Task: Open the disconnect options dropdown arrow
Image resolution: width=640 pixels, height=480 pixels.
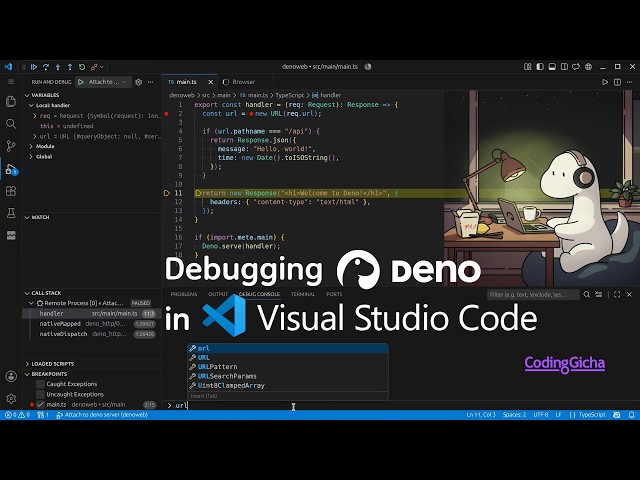Action: pyautogui.click(x=102, y=67)
